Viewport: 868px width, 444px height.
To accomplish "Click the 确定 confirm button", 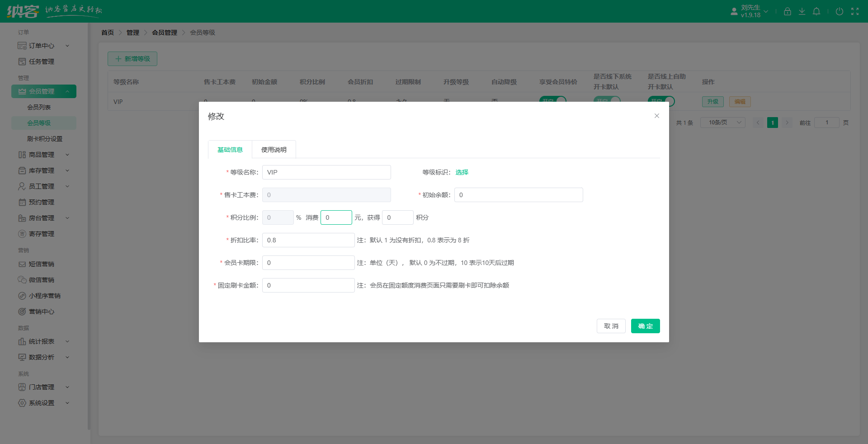I will [x=645, y=326].
